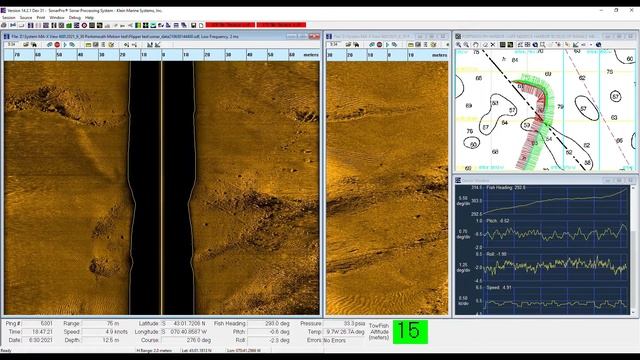Open the Session menu

pyautogui.click(x=9, y=18)
